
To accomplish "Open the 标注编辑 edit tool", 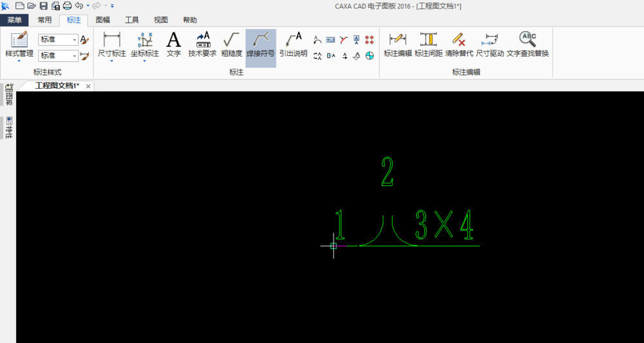I will coord(397,44).
